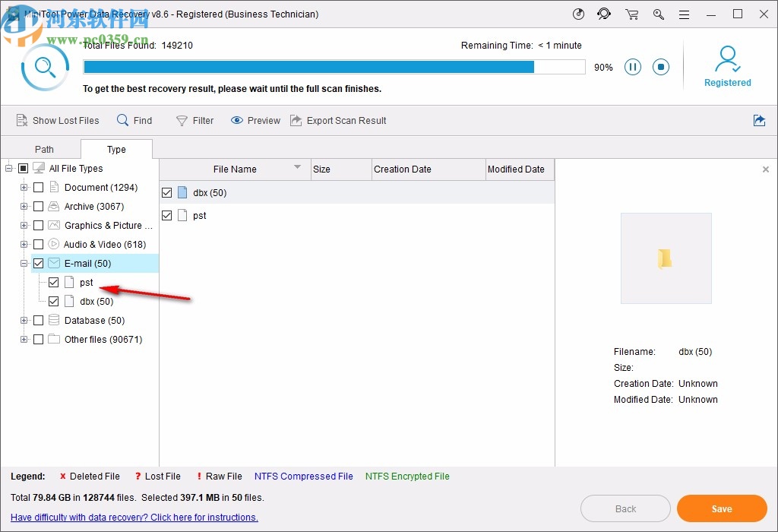Uncheck dbx (50) checkbox in file list
This screenshot has width=778, height=532.
[166, 192]
